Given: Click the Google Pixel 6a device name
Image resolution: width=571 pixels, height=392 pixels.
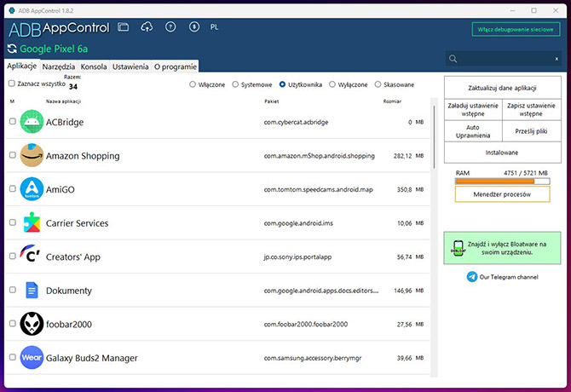Looking at the screenshot, I should click(54, 49).
